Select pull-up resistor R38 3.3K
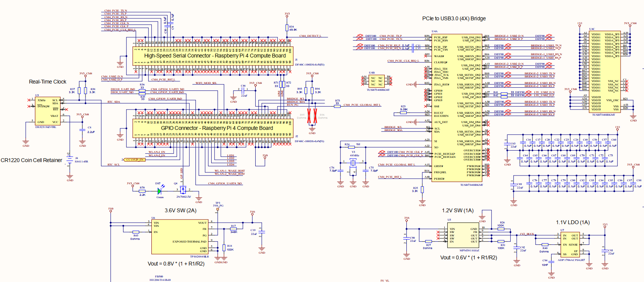 pos(85,90)
